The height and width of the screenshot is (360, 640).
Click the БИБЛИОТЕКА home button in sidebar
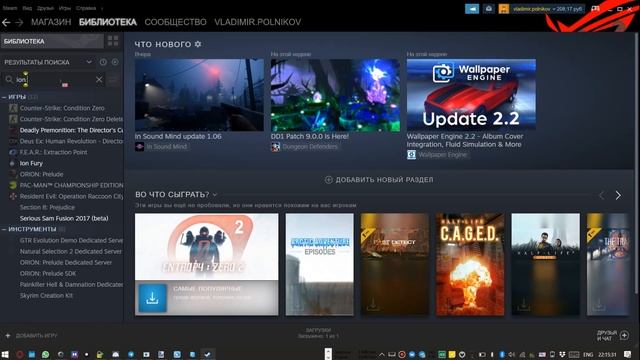tap(52, 41)
